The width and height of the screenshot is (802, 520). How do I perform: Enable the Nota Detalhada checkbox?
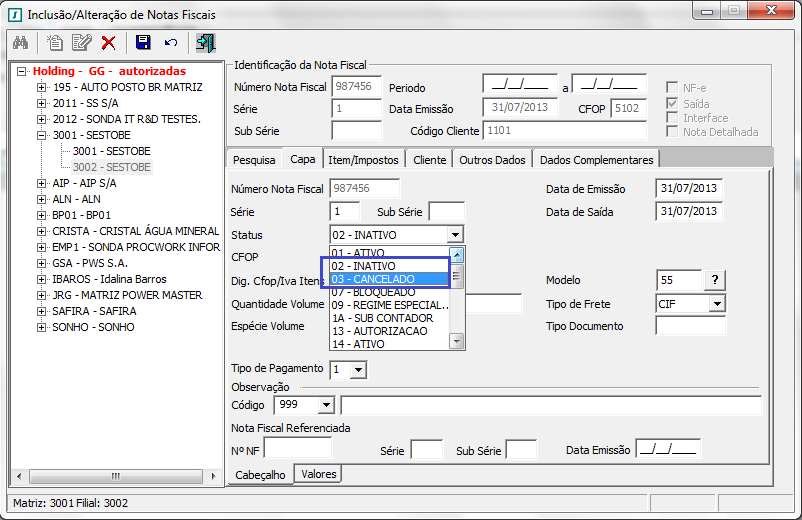(672, 132)
